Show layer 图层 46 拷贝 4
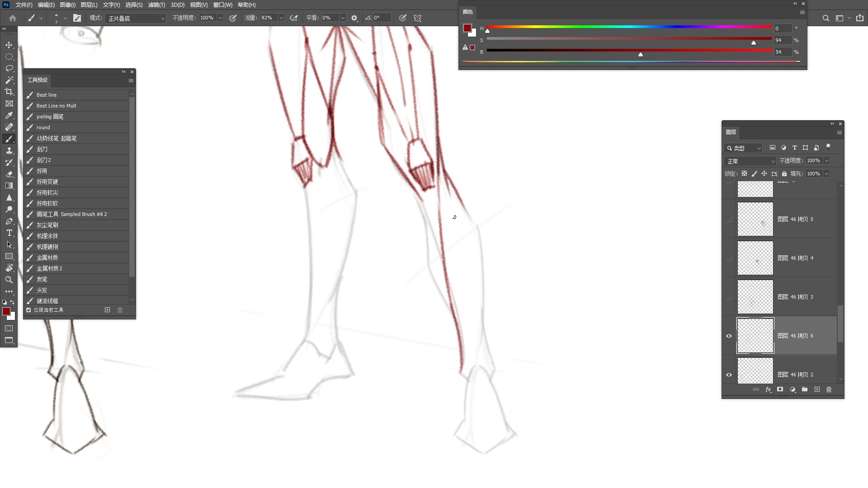Screen dimensions: 868x488 (x=729, y=258)
